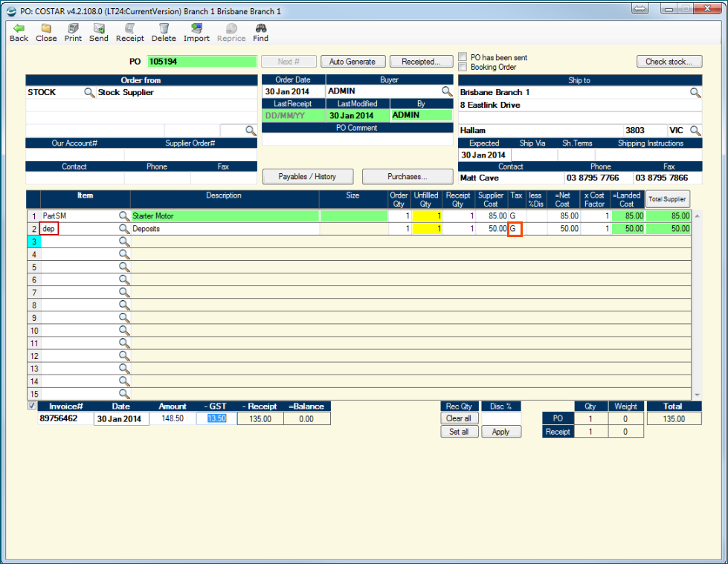Click the Tax code G on Deposits row
Screen dimensions: 728x564
click(x=515, y=229)
